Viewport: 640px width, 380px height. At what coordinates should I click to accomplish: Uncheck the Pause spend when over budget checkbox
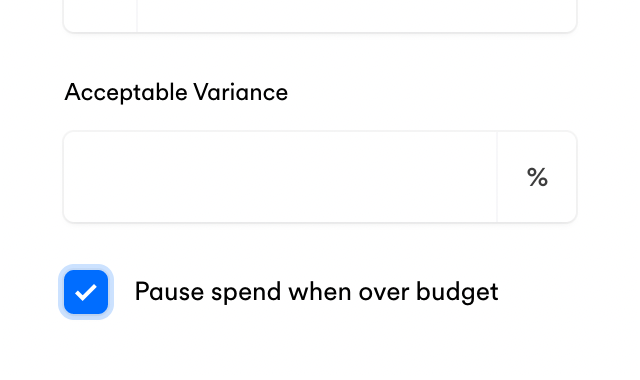(x=86, y=292)
